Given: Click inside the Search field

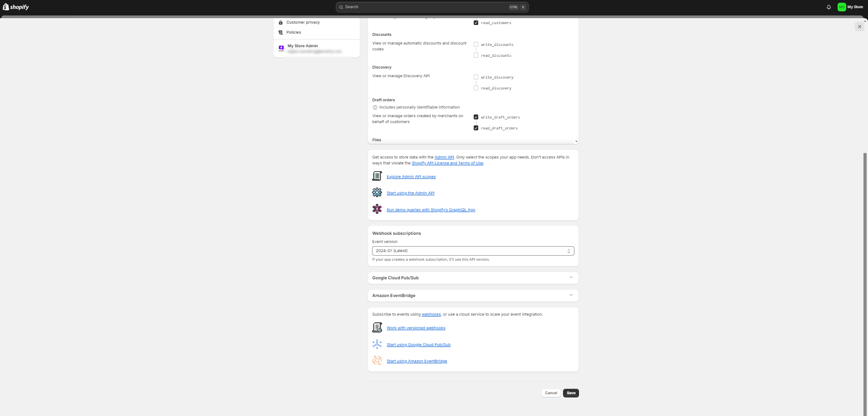Looking at the screenshot, I should tap(431, 7).
